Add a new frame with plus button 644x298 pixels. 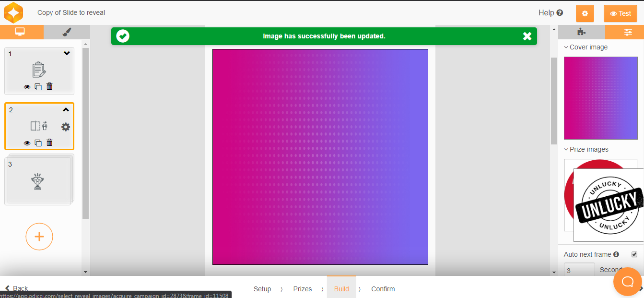(39, 237)
